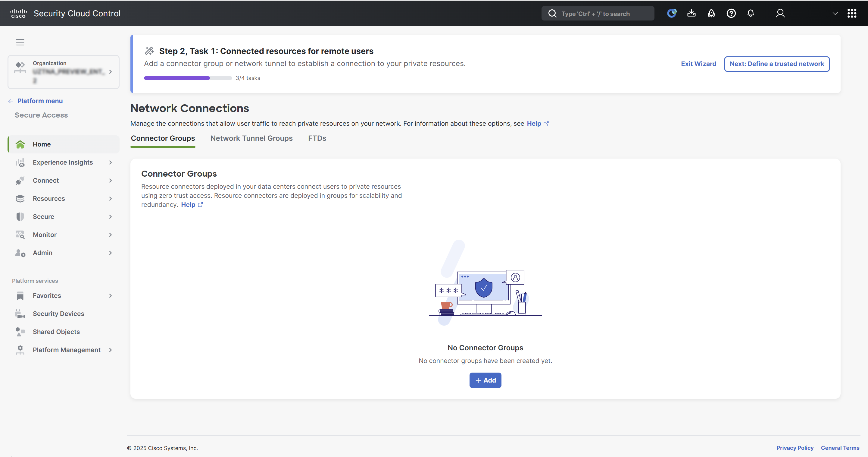Expand the Organization selector chevron
This screenshot has width=868, height=457.
point(111,72)
